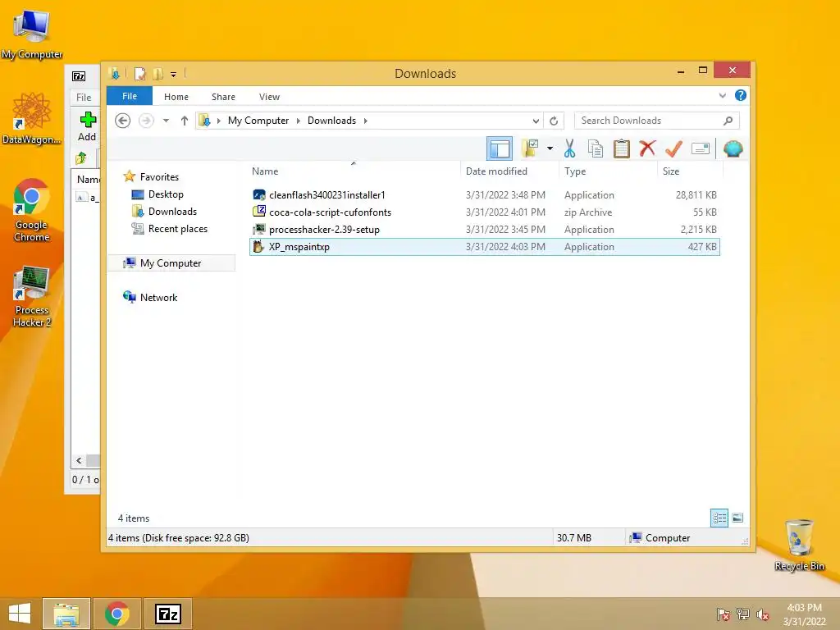Select My Computer in navigation pane

[x=171, y=263]
